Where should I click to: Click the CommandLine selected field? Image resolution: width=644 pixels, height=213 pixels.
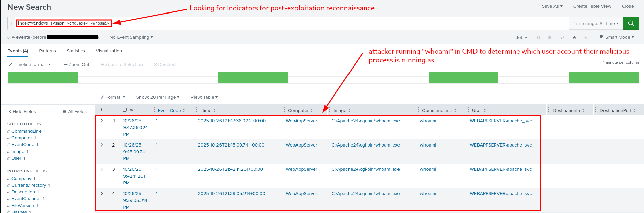coord(26,131)
